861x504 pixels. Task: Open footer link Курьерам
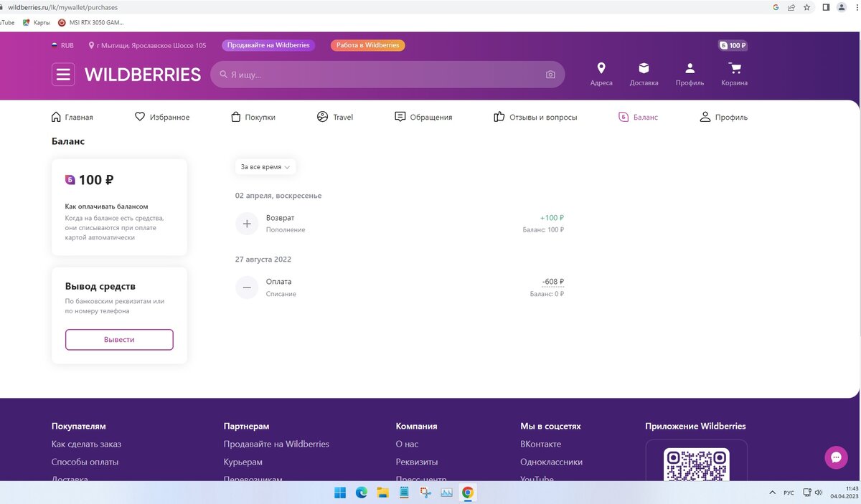[243, 462]
